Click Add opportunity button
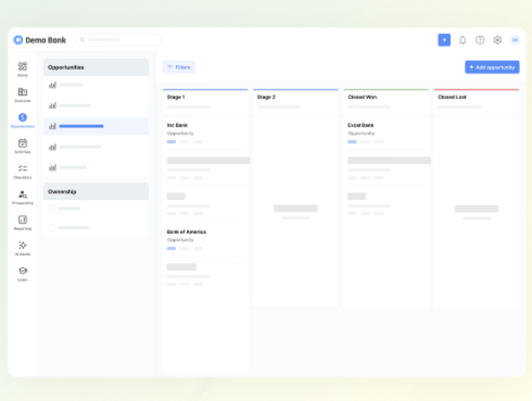The image size is (532, 401). coord(492,67)
